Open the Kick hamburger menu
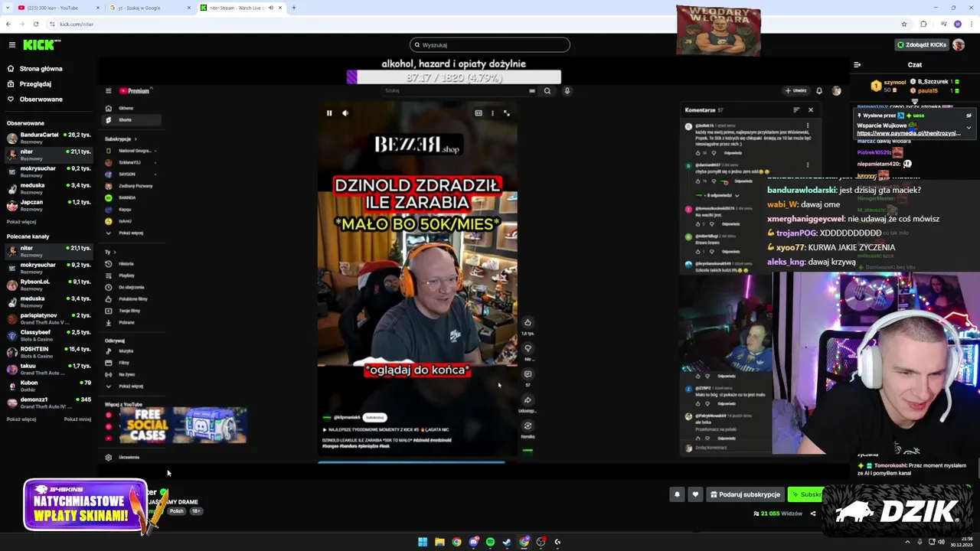Image resolution: width=980 pixels, height=551 pixels. click(x=11, y=45)
